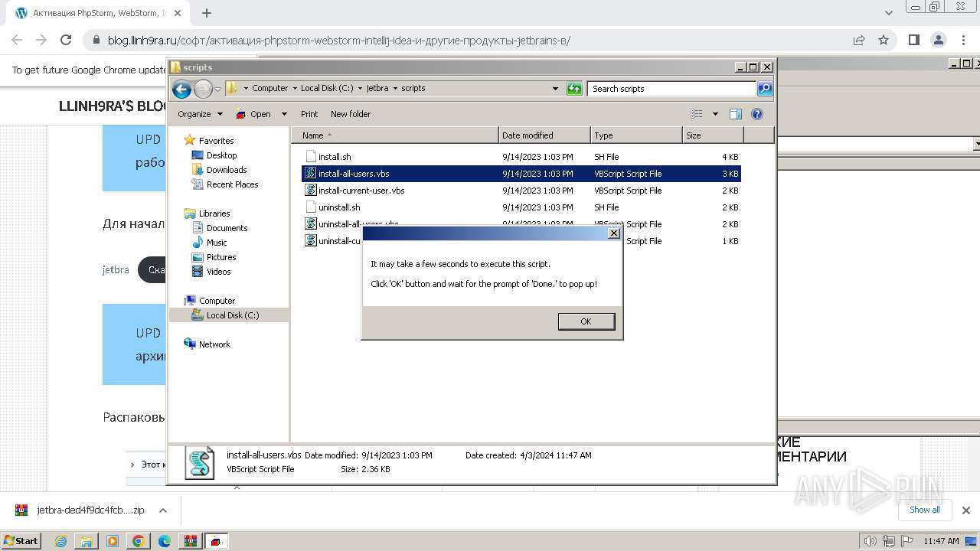980x551 pixels.
Task: Click taskbar volume speaker icon
Action: [870, 541]
